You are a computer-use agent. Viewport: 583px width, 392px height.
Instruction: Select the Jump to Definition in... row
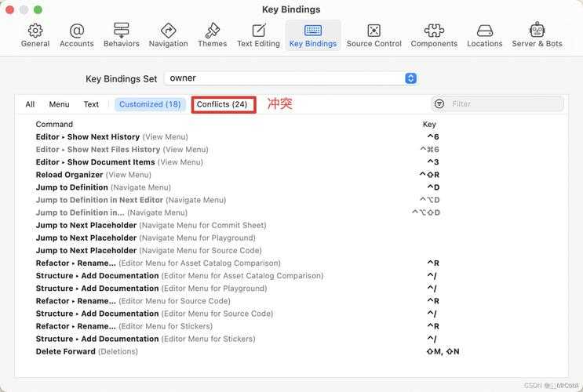pyautogui.click(x=292, y=212)
